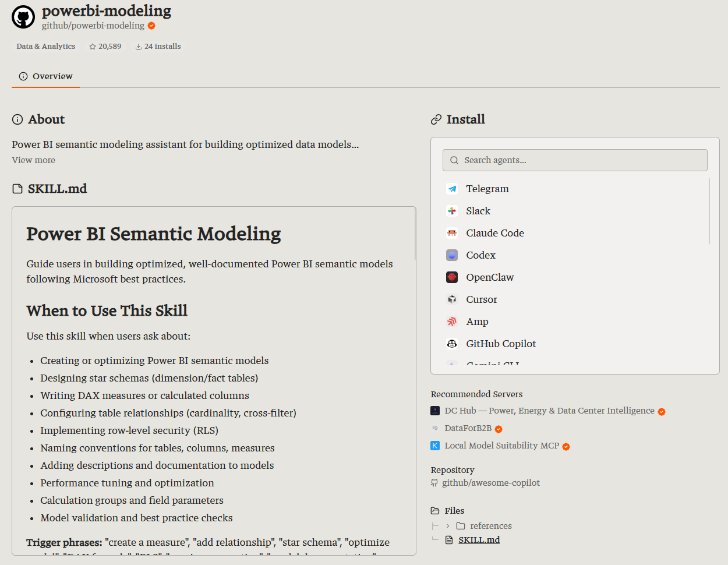Click the magnifier icon in agent search

[x=454, y=160]
